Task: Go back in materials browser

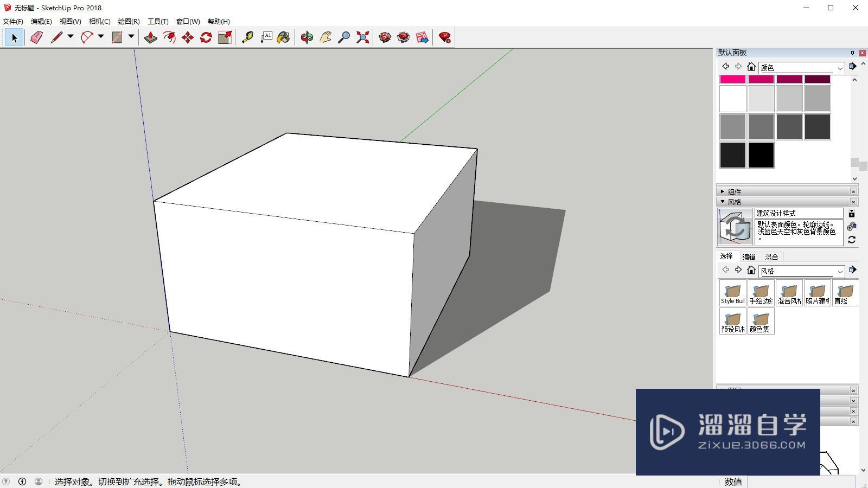Action: (725, 67)
